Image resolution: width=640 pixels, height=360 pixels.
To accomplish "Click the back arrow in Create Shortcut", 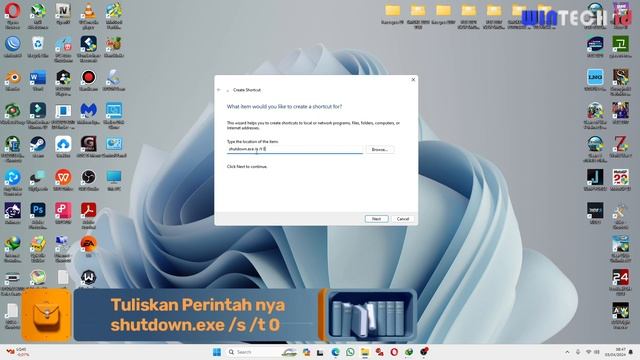I will [x=219, y=90].
